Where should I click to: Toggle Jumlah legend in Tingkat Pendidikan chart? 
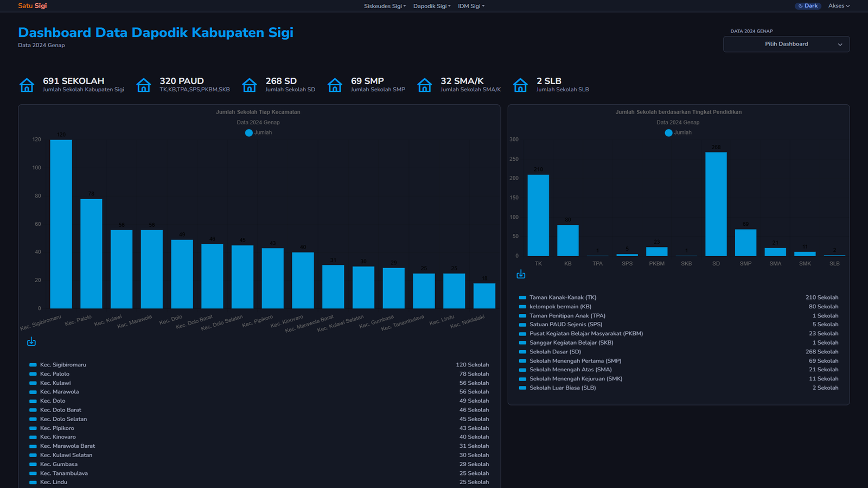pos(678,132)
